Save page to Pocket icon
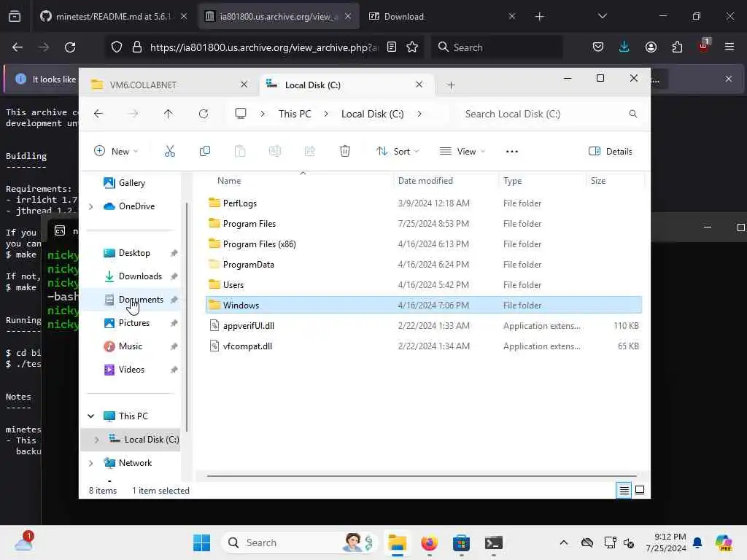 (598, 47)
